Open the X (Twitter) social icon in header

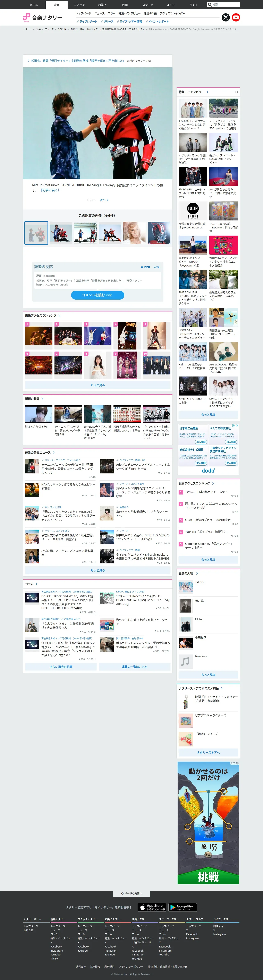click(226, 18)
